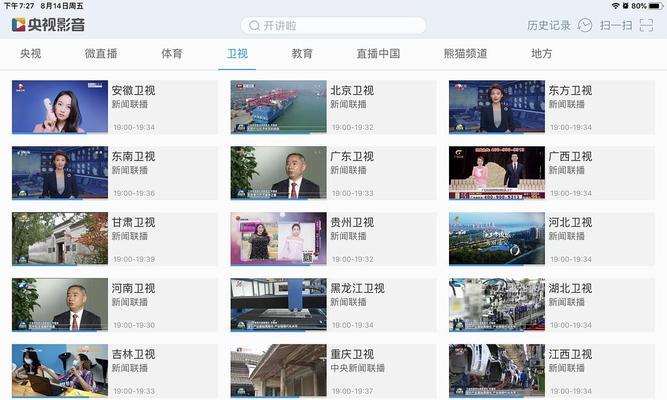
Task: Play the 广西卫视 thumbnail
Action: pyautogui.click(x=497, y=173)
